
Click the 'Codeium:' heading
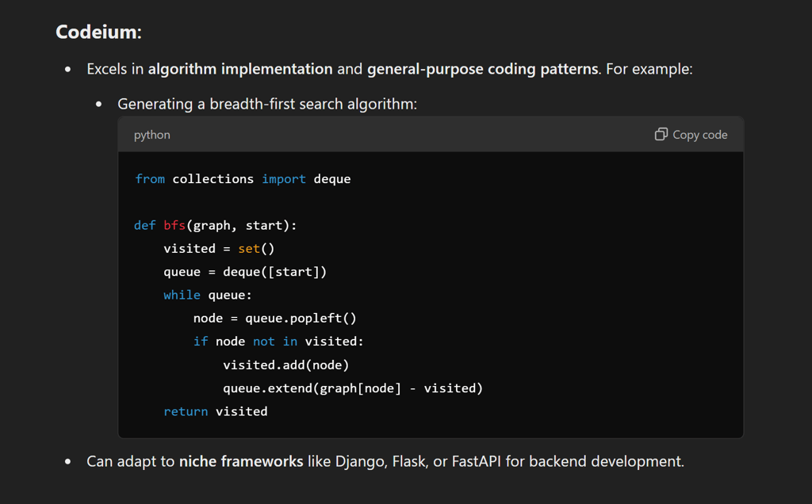click(x=98, y=32)
